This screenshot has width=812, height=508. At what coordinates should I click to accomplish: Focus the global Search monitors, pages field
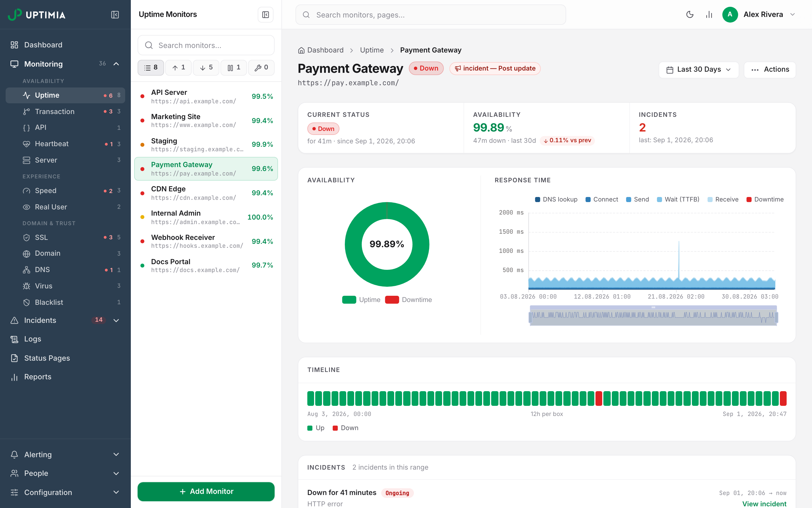click(431, 15)
